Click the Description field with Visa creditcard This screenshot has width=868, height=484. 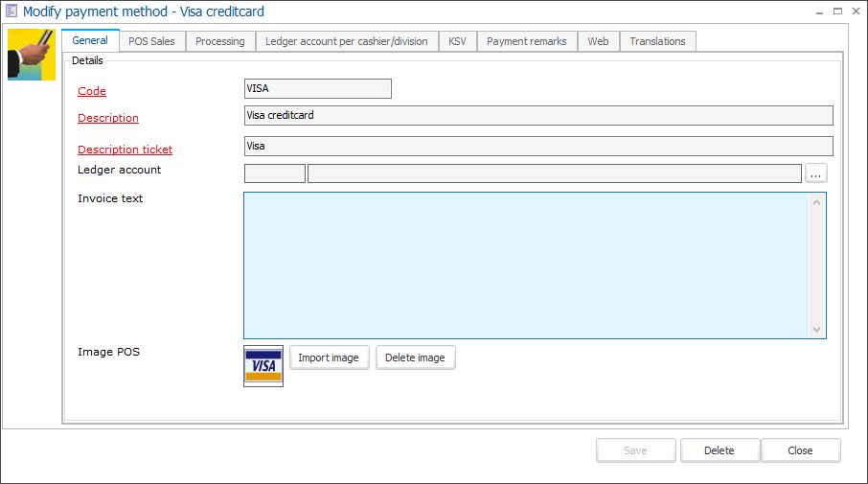pos(538,115)
